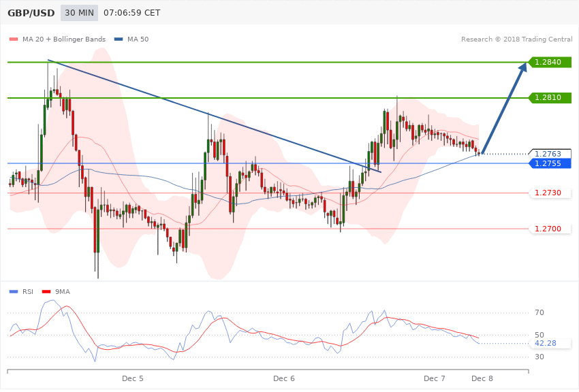Click the 9MA legend label
The image size is (579, 392).
pyautogui.click(x=63, y=292)
